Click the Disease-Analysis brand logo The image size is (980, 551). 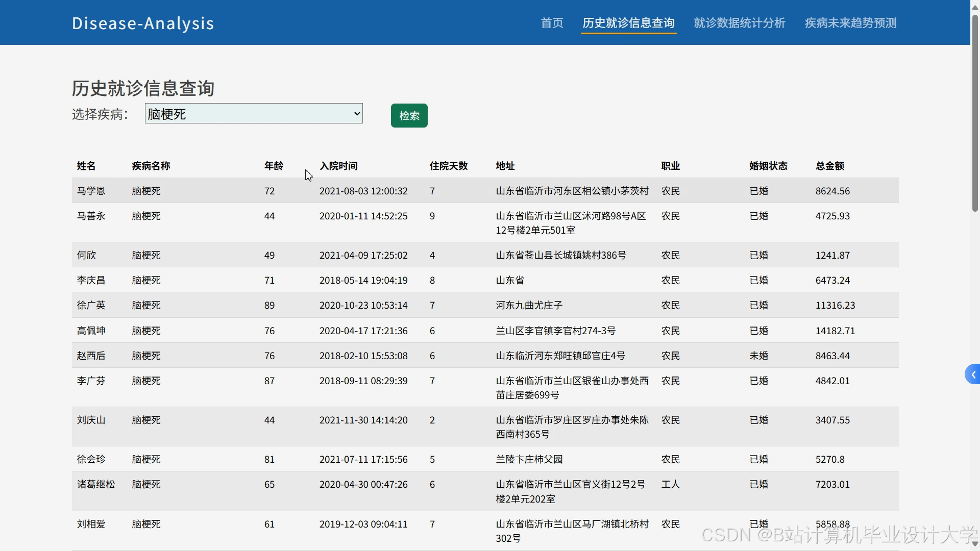point(143,23)
